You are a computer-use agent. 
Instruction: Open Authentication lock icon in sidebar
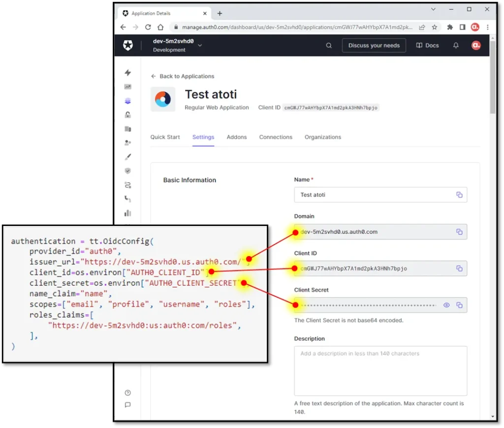pos(128,115)
